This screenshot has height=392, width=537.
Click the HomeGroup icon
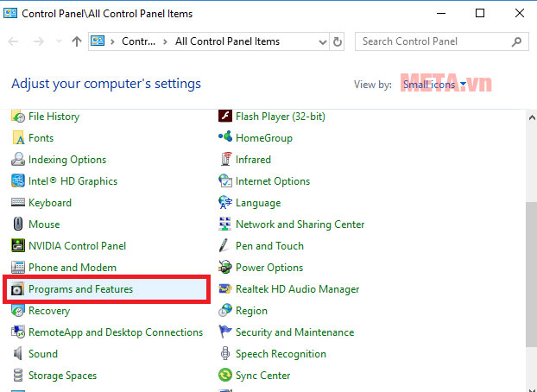[x=225, y=137]
